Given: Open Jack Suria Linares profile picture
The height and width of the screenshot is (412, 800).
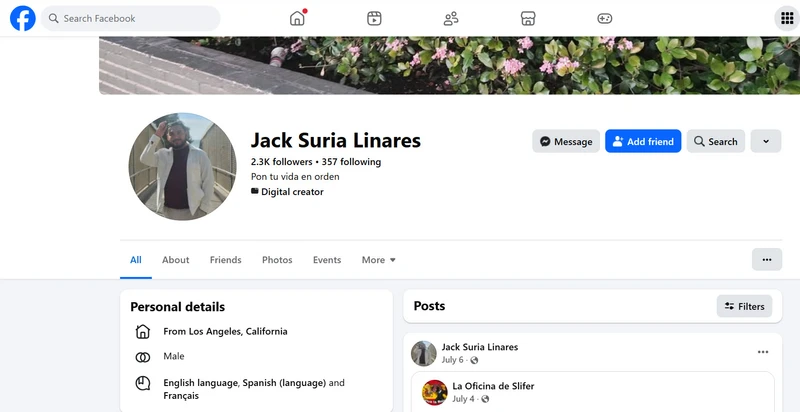Looking at the screenshot, I should click(x=183, y=166).
